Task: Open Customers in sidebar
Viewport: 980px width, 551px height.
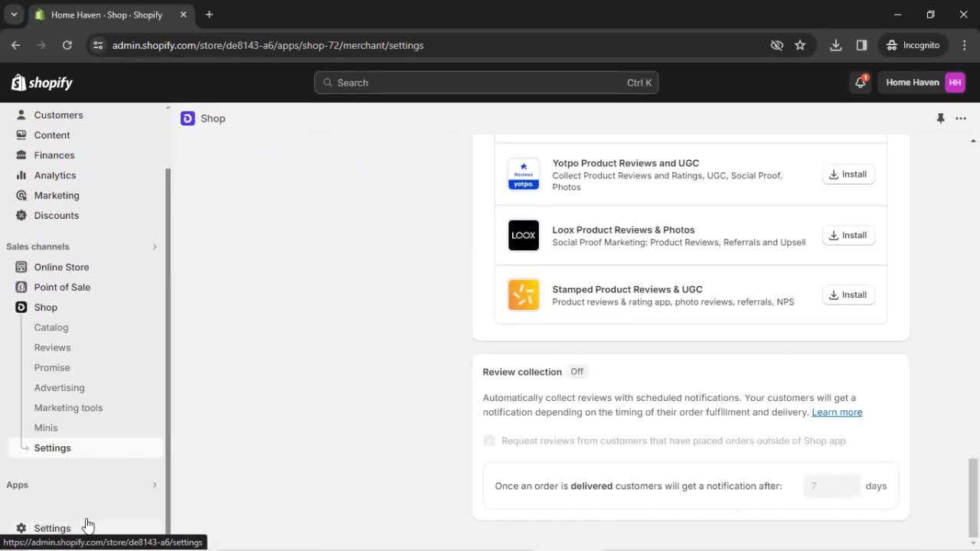Action: (58, 115)
